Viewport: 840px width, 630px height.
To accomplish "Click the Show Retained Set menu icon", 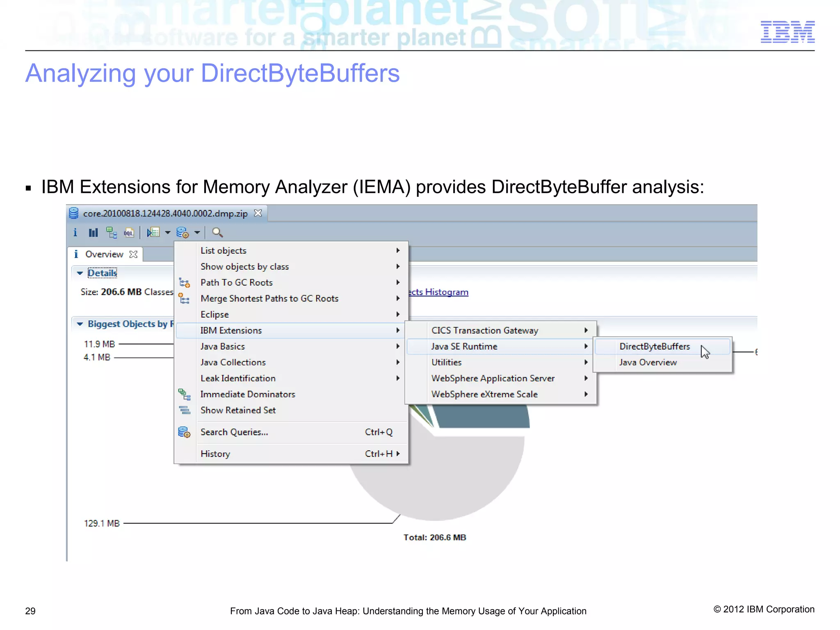I will pos(185,410).
